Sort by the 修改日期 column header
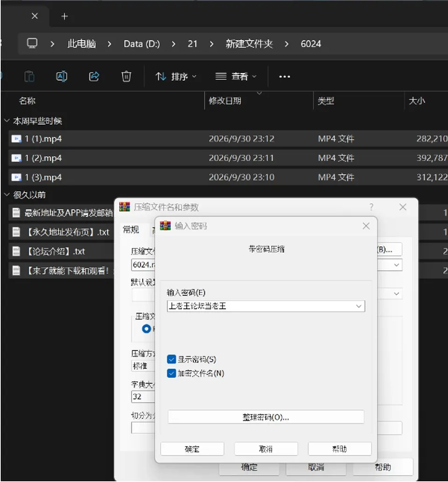 click(225, 100)
